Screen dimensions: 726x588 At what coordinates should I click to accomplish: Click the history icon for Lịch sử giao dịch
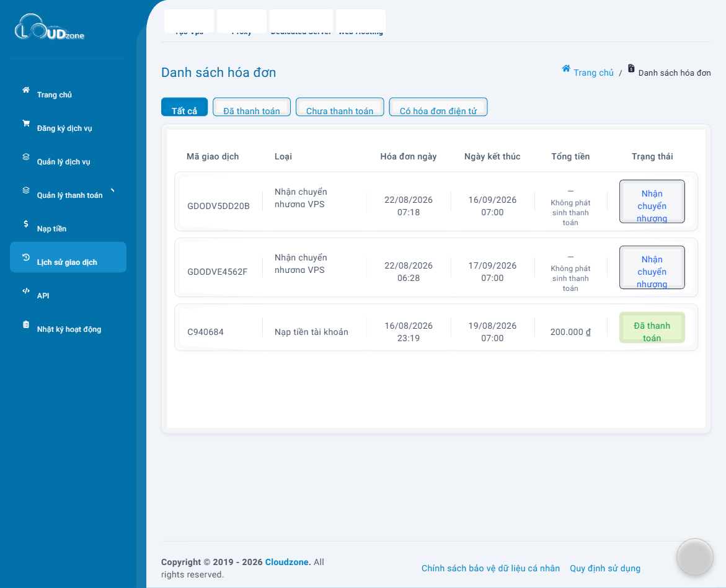(x=26, y=257)
